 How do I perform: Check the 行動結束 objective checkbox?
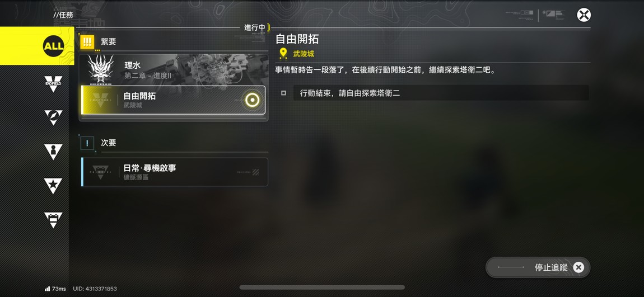283,93
